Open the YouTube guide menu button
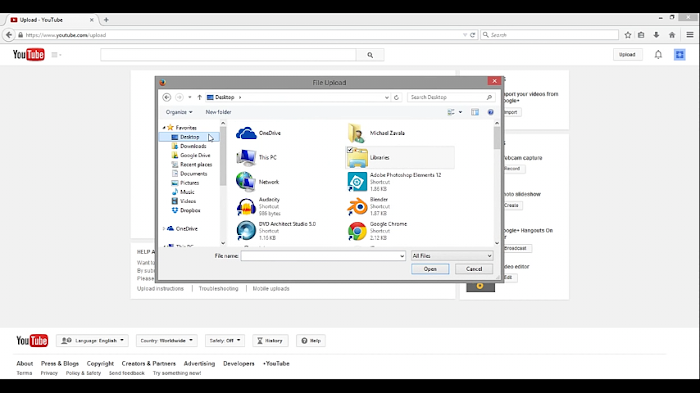This screenshot has width=700, height=393. (56, 55)
